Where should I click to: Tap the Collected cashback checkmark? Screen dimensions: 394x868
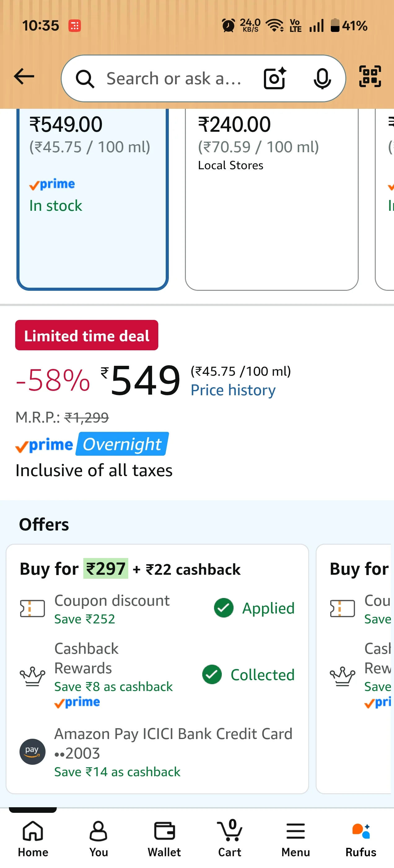pos(212,675)
